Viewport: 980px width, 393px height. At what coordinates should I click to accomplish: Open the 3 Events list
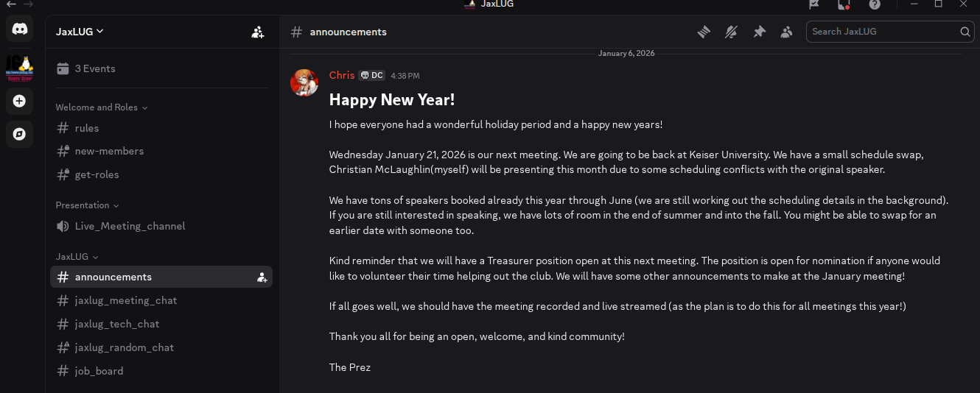point(94,68)
